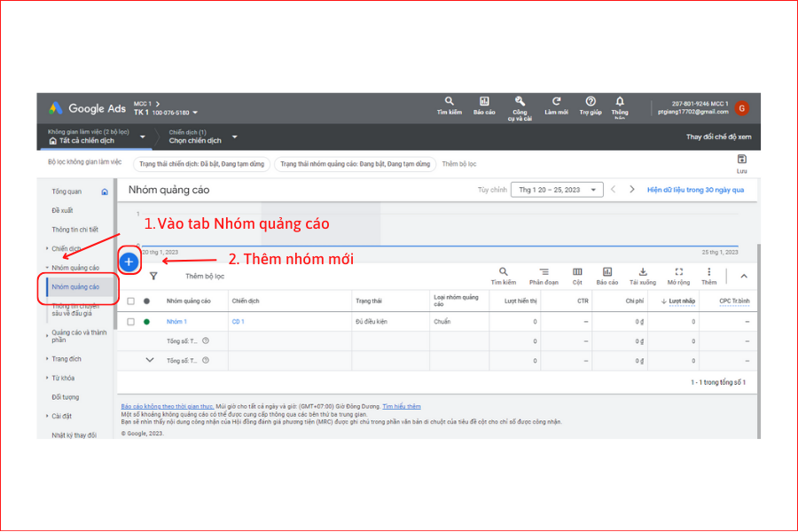This screenshot has height=532, width=798.
Task: Open Đối tượng in sidebar
Action: point(65,397)
